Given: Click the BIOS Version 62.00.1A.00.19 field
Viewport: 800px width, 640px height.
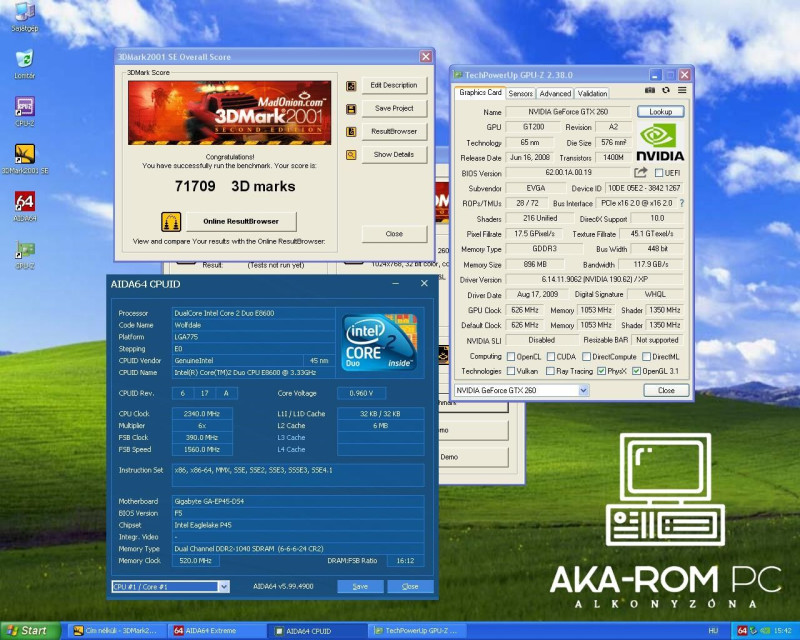Looking at the screenshot, I should point(568,173).
